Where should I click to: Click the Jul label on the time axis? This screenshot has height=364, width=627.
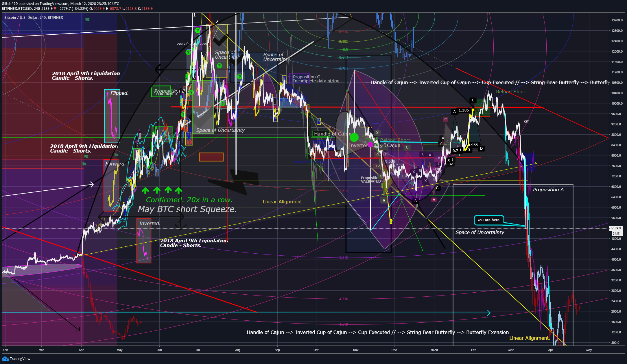(198, 350)
